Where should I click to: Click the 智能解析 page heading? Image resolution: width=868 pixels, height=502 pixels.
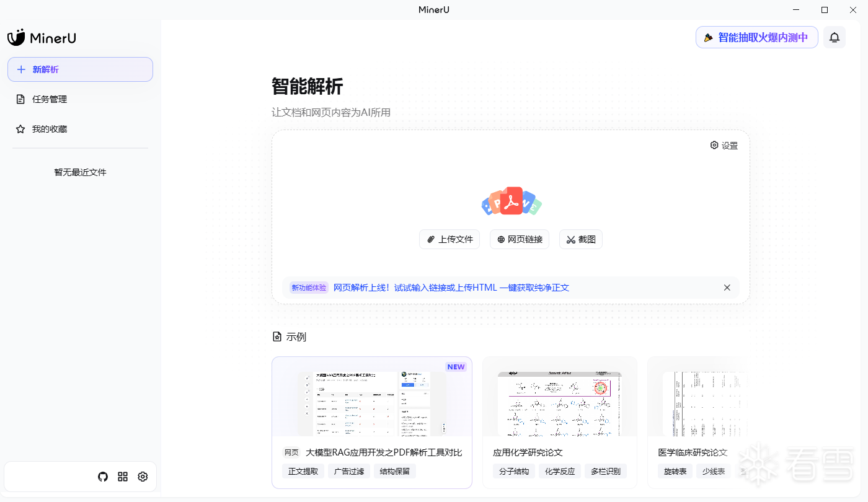(307, 86)
